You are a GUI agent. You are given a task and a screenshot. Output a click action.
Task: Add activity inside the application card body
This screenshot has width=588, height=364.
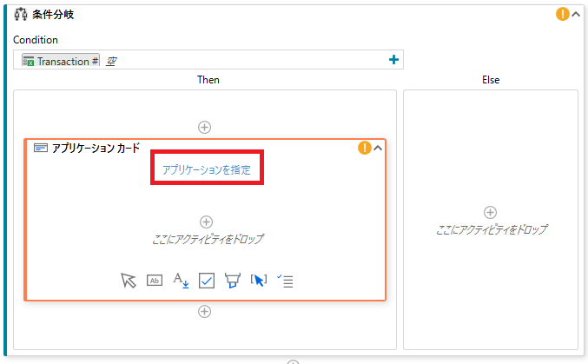coord(206,222)
